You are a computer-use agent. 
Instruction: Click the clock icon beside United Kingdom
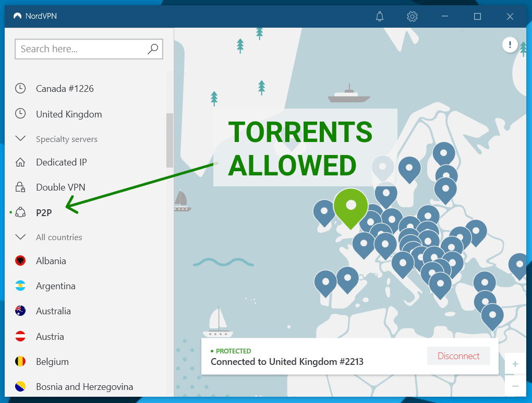point(20,113)
